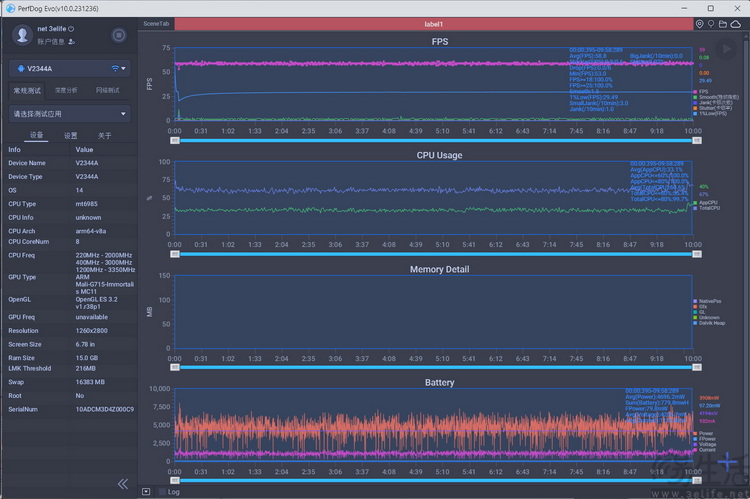750x499 pixels.
Task: Click the Resolution value 1260x2800
Action: (x=91, y=331)
